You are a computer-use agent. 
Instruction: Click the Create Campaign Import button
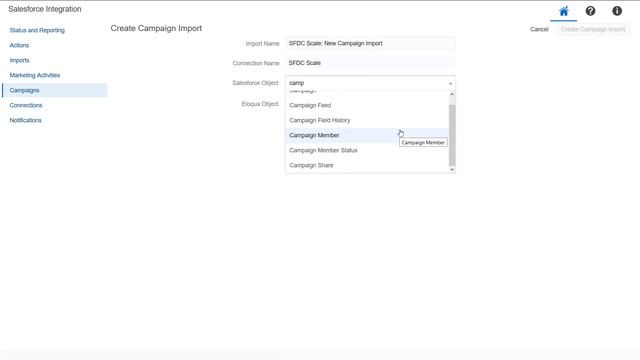593,29
